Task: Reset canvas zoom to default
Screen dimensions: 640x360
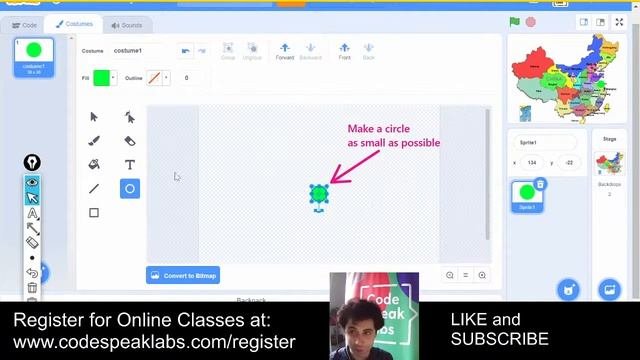Action: (x=466, y=275)
